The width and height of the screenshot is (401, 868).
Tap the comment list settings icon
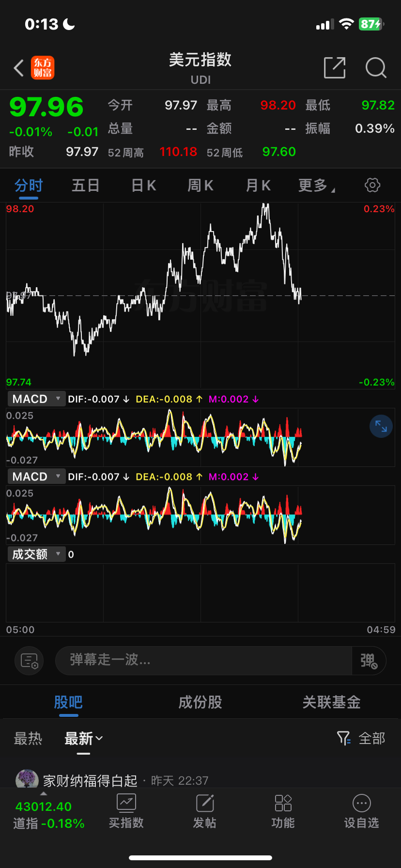coord(30,661)
